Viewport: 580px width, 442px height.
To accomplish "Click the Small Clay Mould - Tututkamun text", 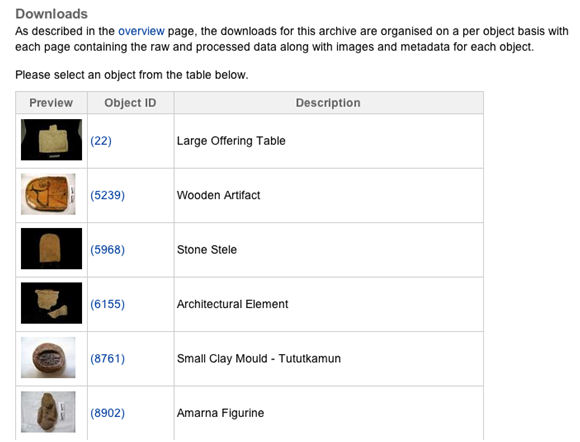I will tap(259, 358).
